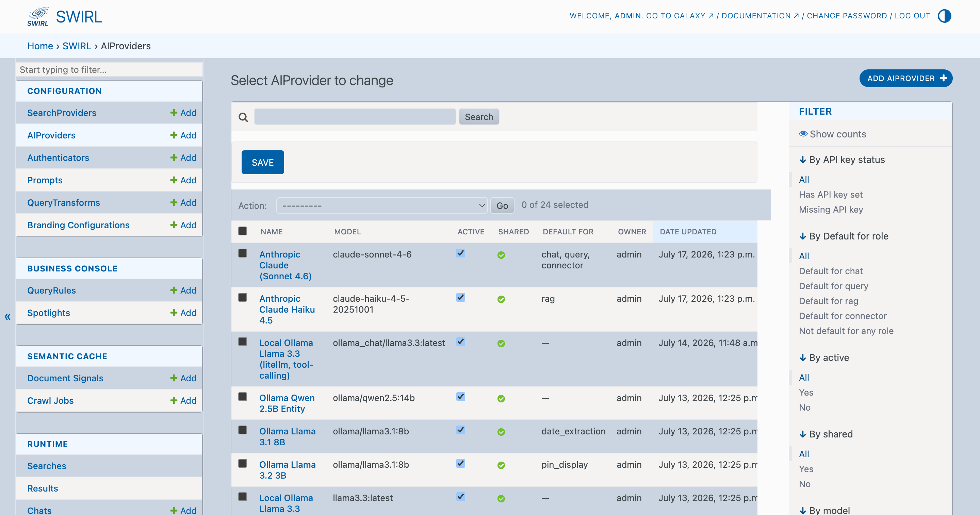The width and height of the screenshot is (980, 515).
Task: Open Results under Runtime
Action: coord(43,488)
